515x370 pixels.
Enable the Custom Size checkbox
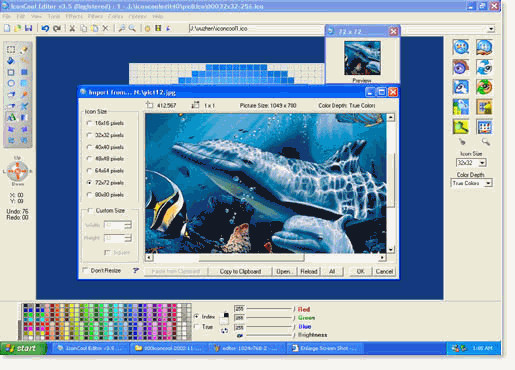tap(90, 210)
